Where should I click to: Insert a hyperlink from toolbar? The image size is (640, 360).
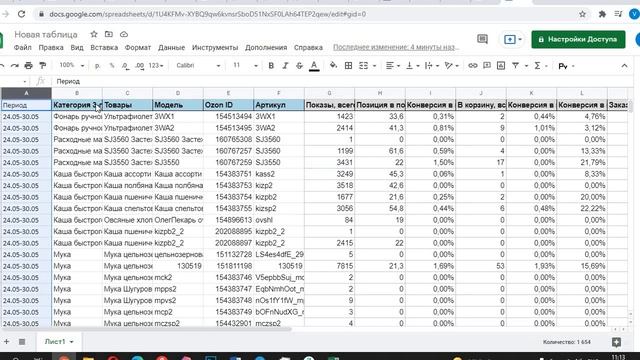(473, 65)
